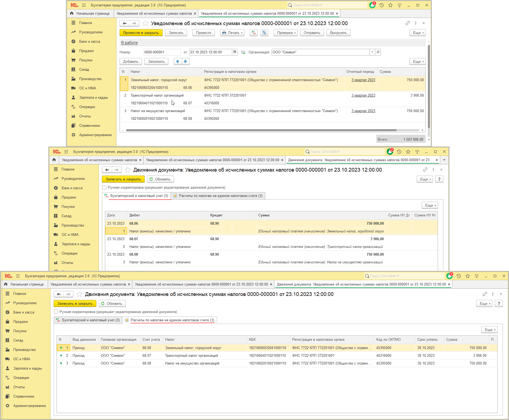Click the Провести и закрыть button
The width and height of the screenshot is (509, 420).
point(141,33)
